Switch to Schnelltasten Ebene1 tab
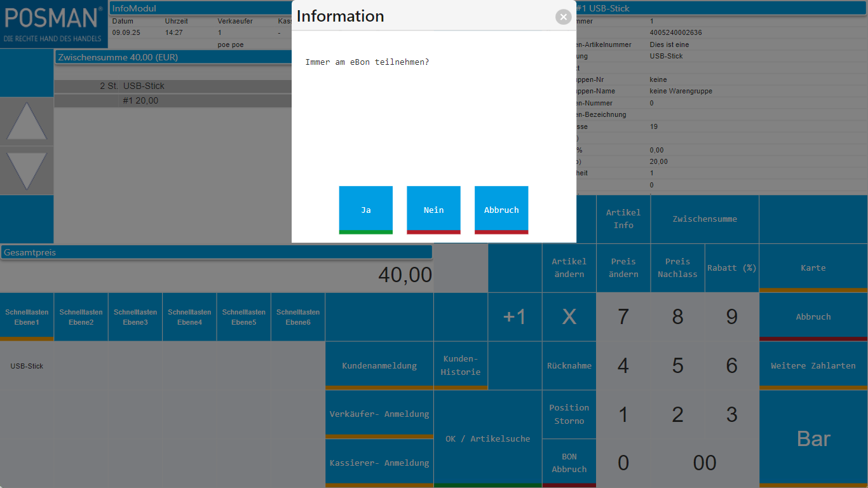The height and width of the screenshot is (488, 868). coord(27,317)
